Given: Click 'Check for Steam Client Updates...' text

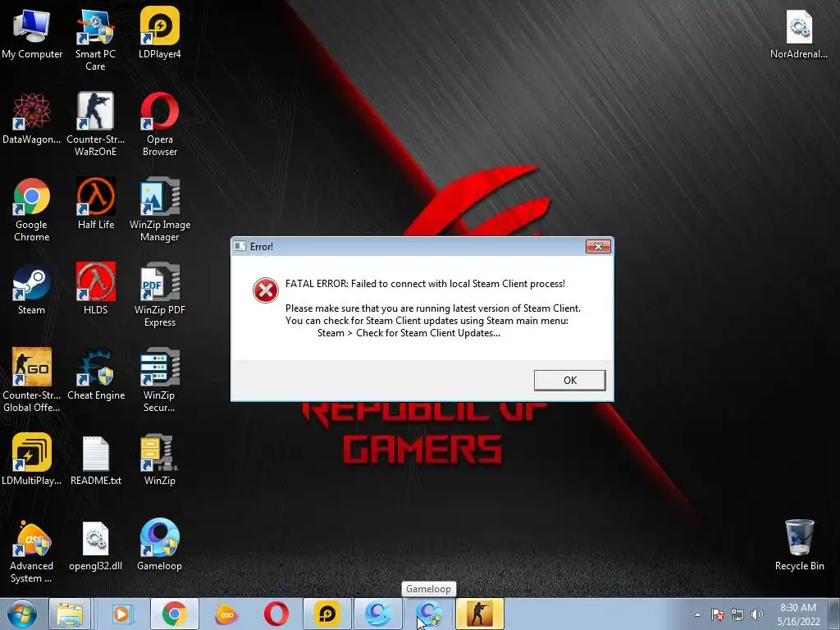Looking at the screenshot, I should coord(428,333).
